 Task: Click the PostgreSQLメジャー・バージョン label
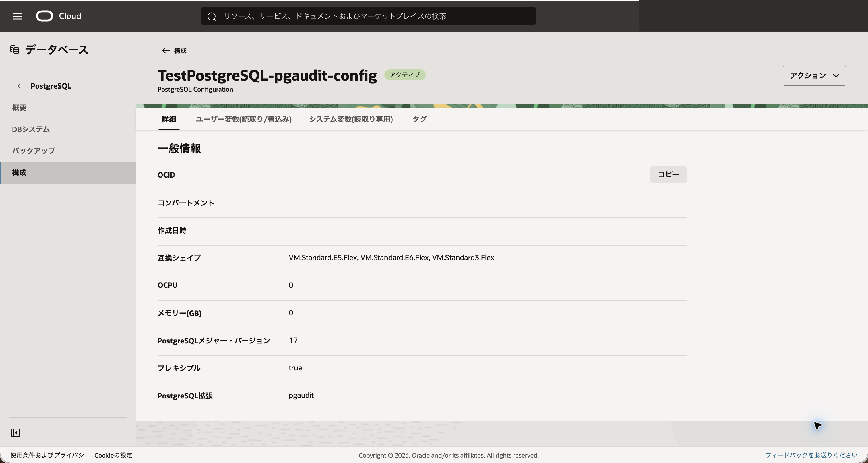tap(214, 341)
